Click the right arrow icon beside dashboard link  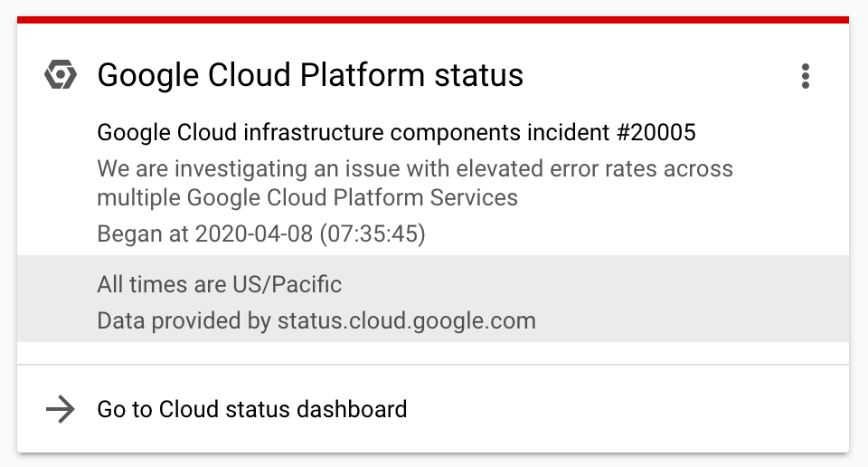pyautogui.click(x=60, y=409)
